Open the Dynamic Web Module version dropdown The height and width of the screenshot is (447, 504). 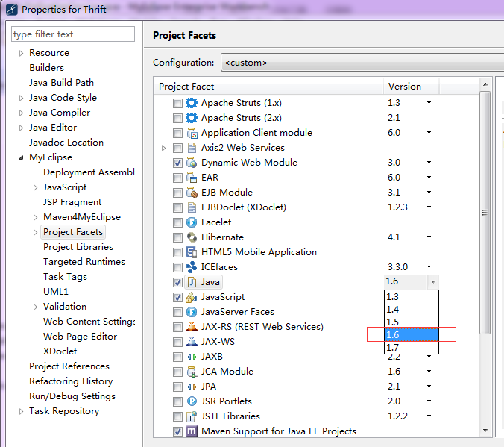pos(429,163)
